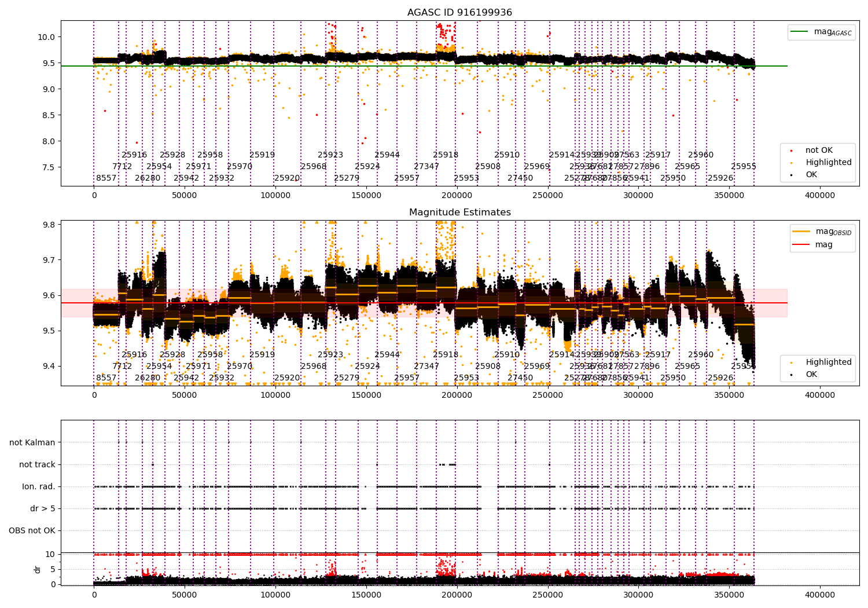Click y-axis tick 7.5 in top plot
Viewport: 868px width, 608px height.
click(49, 167)
